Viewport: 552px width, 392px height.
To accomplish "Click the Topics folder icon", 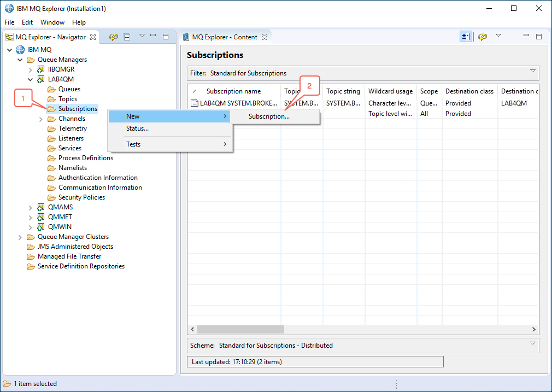I will 52,99.
